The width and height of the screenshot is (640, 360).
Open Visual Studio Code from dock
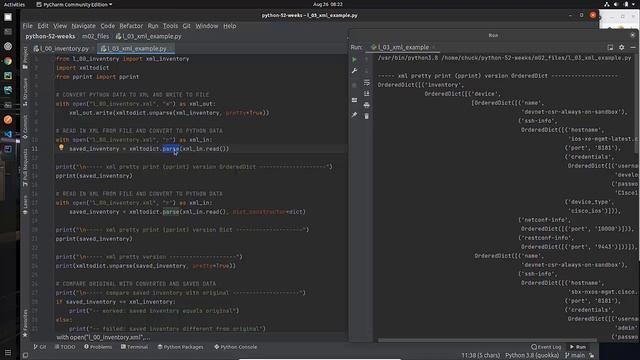click(x=8, y=134)
